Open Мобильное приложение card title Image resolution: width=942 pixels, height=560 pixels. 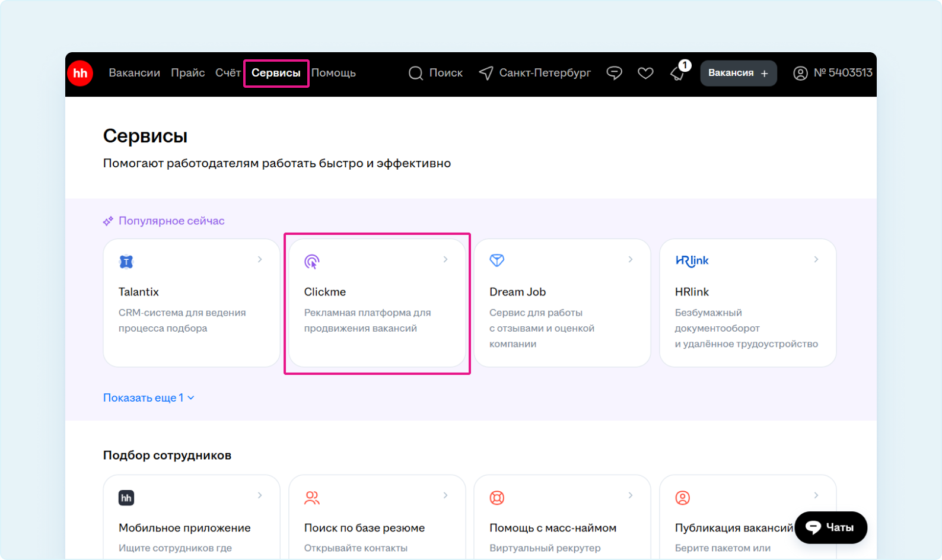click(184, 528)
